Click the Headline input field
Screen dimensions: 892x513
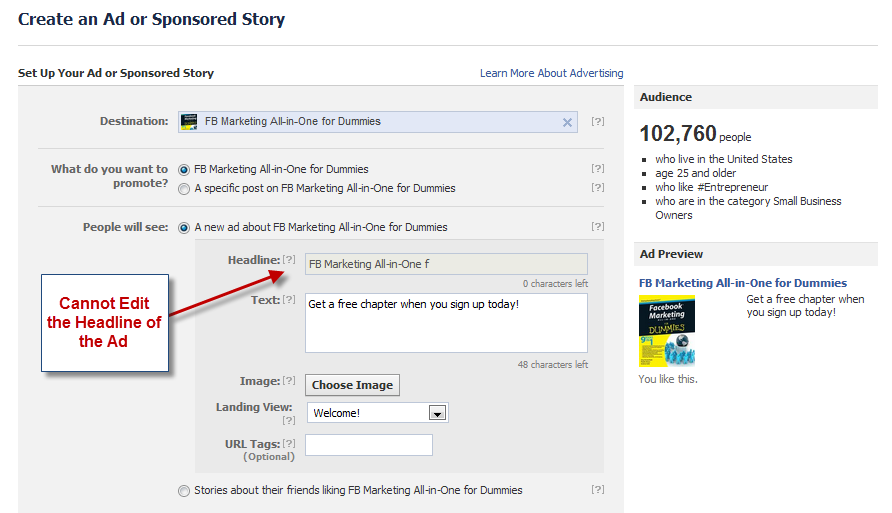pos(446,264)
